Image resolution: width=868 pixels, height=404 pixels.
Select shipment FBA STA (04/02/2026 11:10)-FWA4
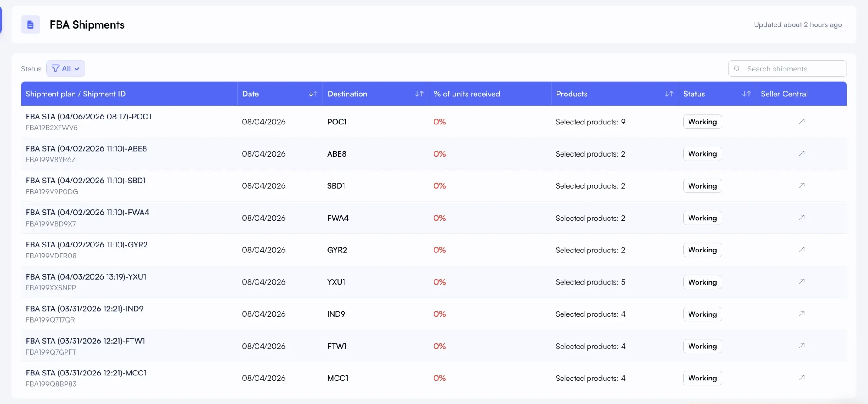[88, 213]
